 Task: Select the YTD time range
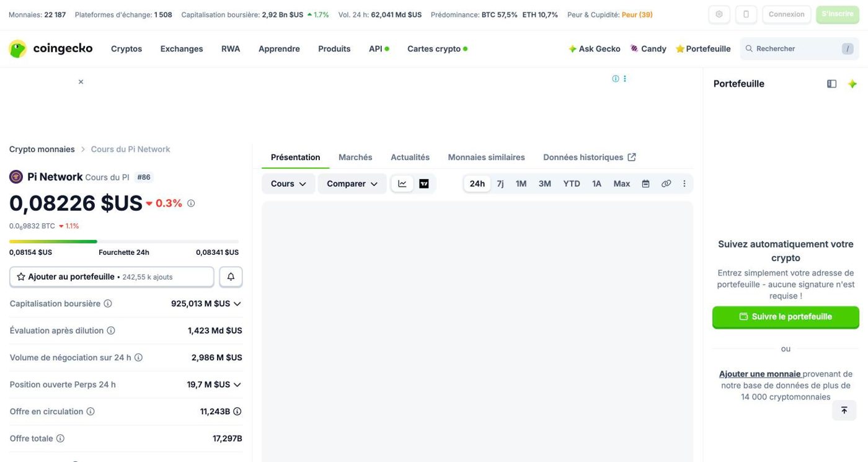[x=572, y=184]
